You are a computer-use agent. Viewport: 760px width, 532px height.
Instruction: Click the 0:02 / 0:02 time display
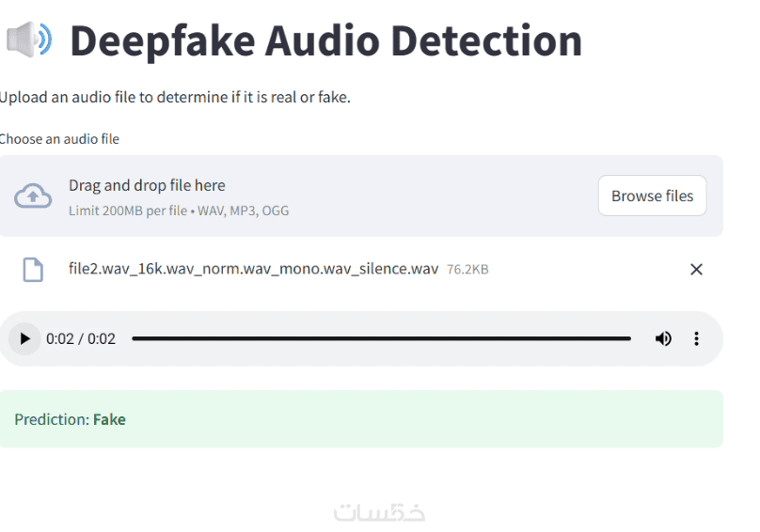tap(81, 338)
